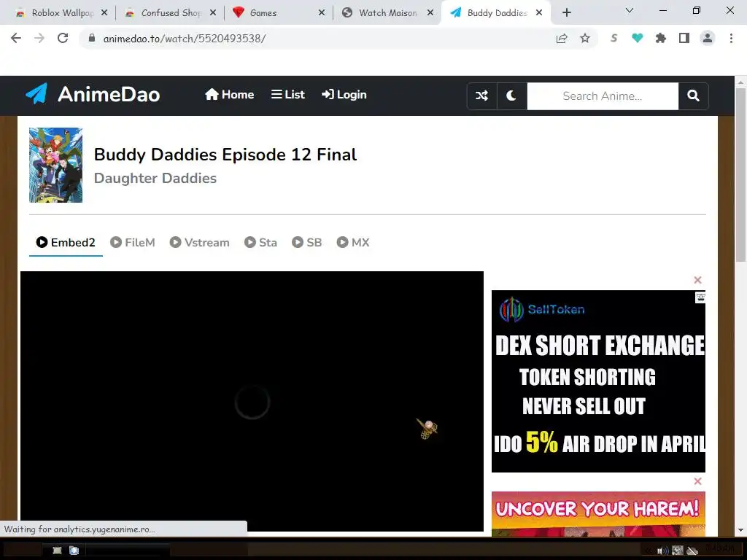Click the search magnifier button
This screenshot has width=747, height=560.
pyautogui.click(x=693, y=96)
